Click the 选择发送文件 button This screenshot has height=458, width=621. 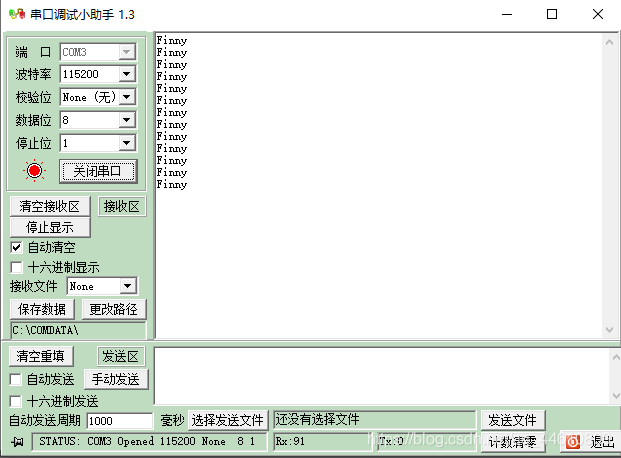pyautogui.click(x=228, y=420)
